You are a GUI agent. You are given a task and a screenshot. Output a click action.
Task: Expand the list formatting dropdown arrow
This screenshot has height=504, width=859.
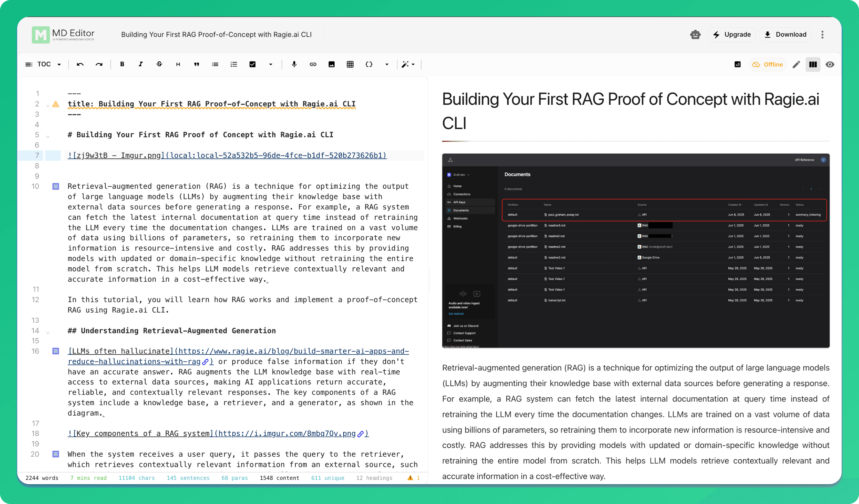click(271, 64)
